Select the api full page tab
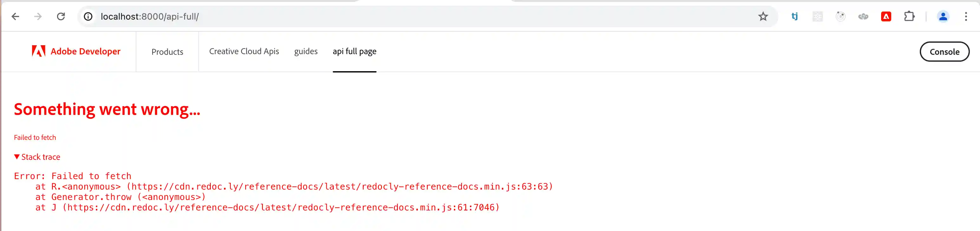 [354, 51]
